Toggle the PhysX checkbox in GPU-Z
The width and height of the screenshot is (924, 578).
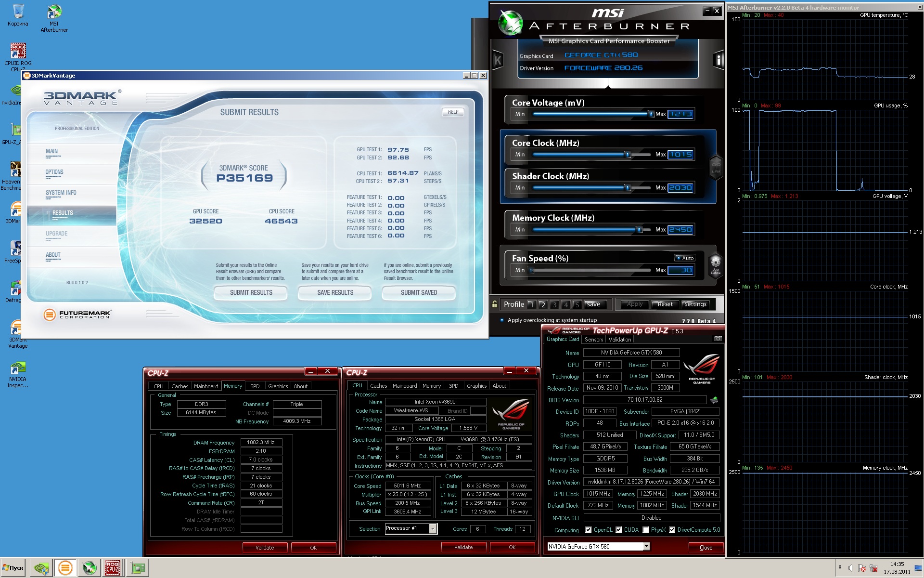(646, 530)
